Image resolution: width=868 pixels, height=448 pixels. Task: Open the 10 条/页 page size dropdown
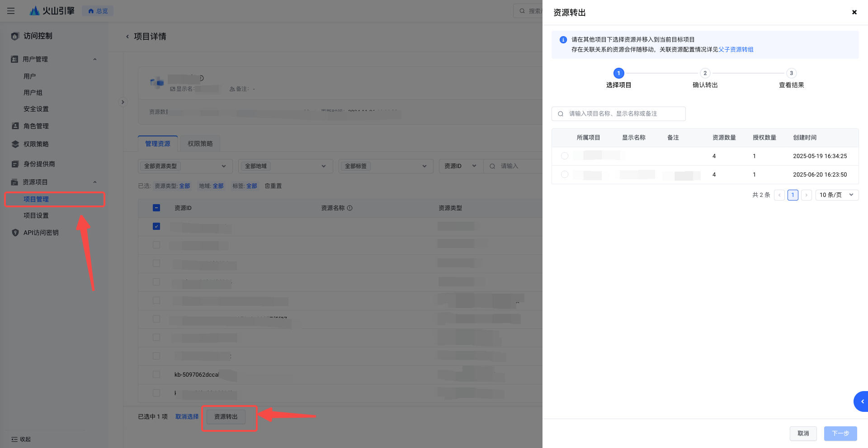pyautogui.click(x=837, y=195)
